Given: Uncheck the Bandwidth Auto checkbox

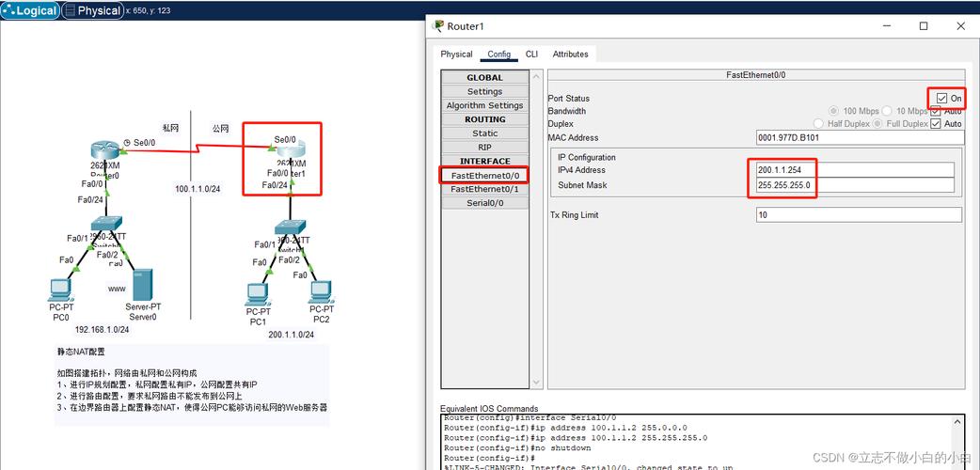Looking at the screenshot, I should click(935, 112).
